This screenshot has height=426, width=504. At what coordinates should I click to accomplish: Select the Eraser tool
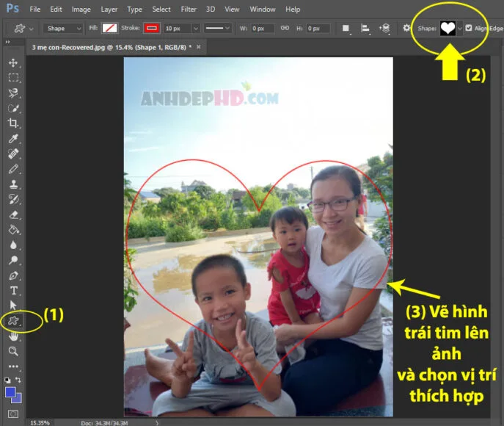(13, 214)
